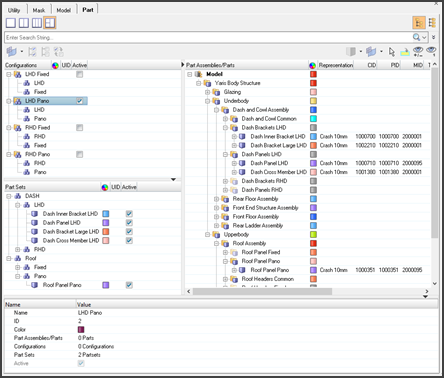Screen dimensions: 444x378
Task: Expand the RHD part set under DASH
Action: (x=18, y=249)
